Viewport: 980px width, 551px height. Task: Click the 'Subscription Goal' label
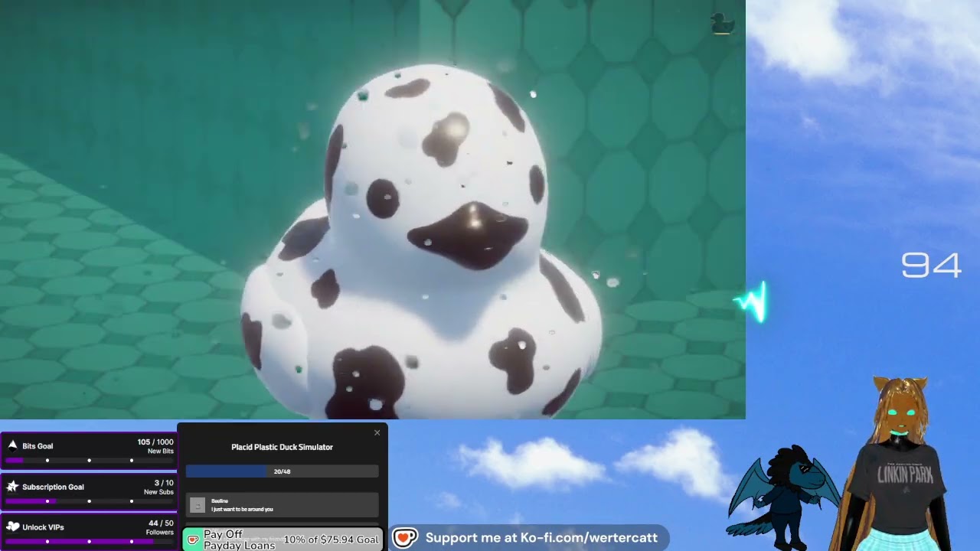click(53, 487)
